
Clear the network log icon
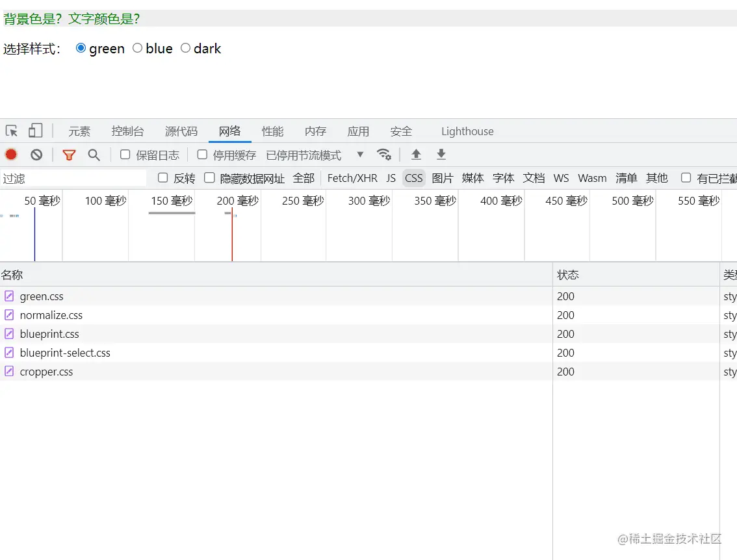[x=36, y=155]
